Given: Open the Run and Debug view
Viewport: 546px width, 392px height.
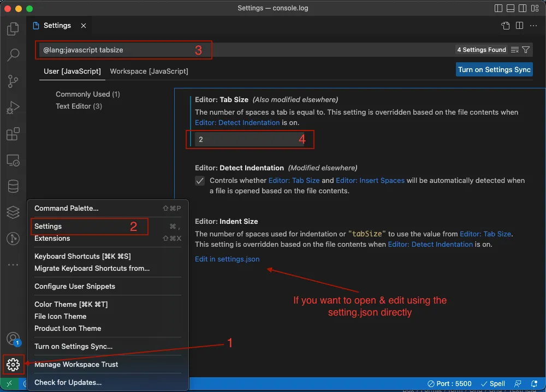Looking at the screenshot, I should click(13, 108).
